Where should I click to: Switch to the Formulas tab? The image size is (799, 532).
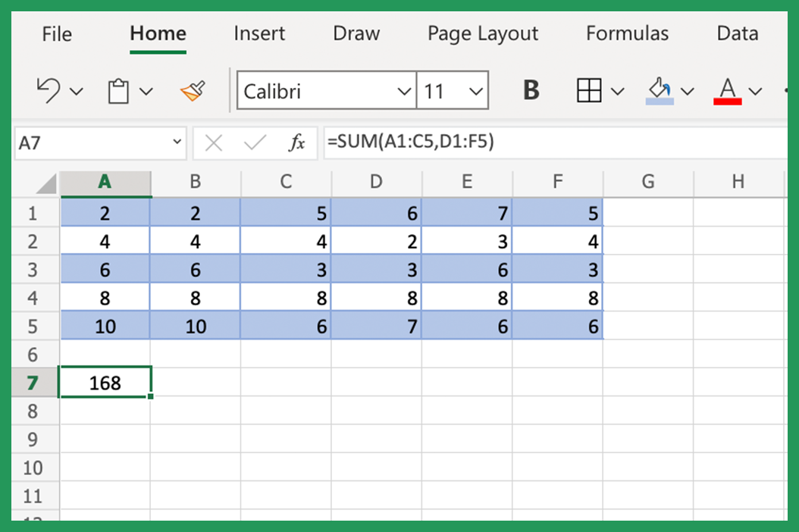(x=627, y=33)
